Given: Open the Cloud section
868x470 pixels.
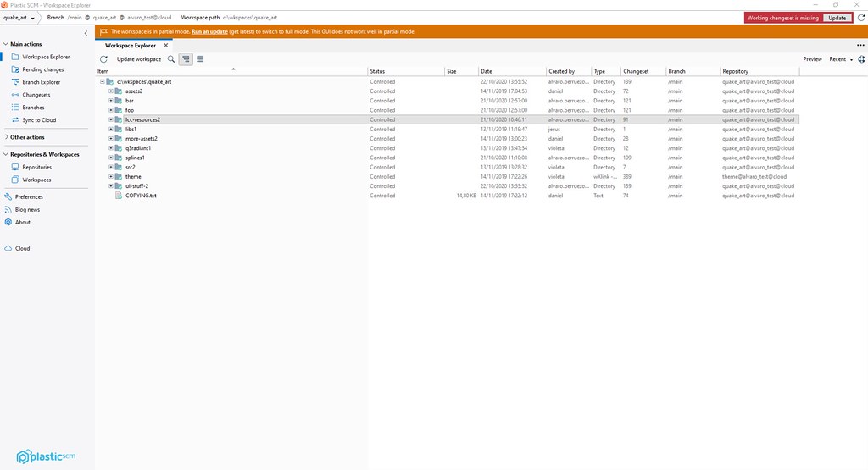Looking at the screenshot, I should 22,248.
